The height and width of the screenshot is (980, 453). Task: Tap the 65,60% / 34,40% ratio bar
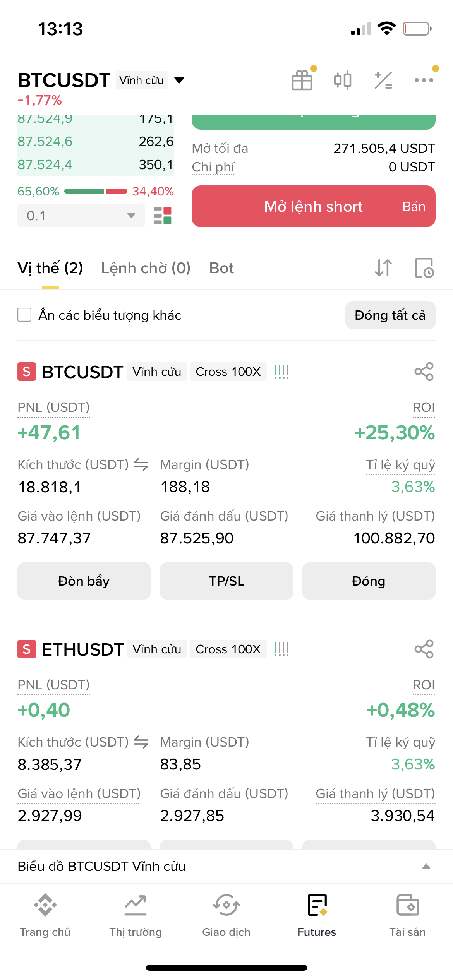click(x=96, y=191)
